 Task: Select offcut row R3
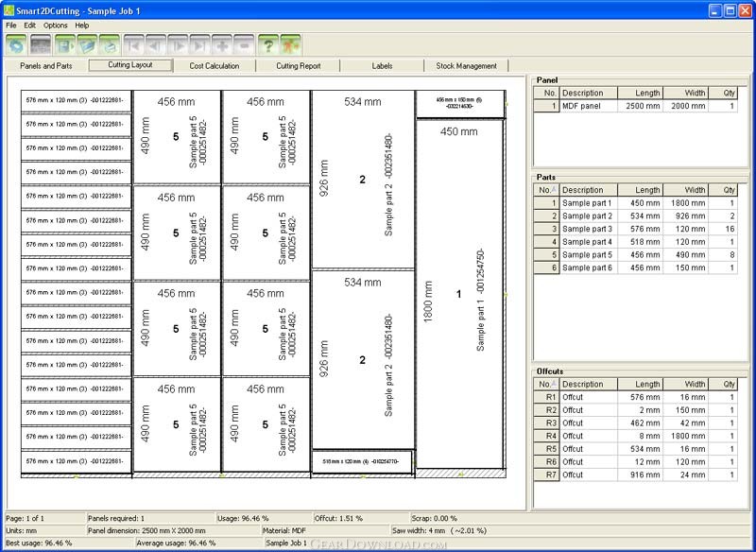635,423
